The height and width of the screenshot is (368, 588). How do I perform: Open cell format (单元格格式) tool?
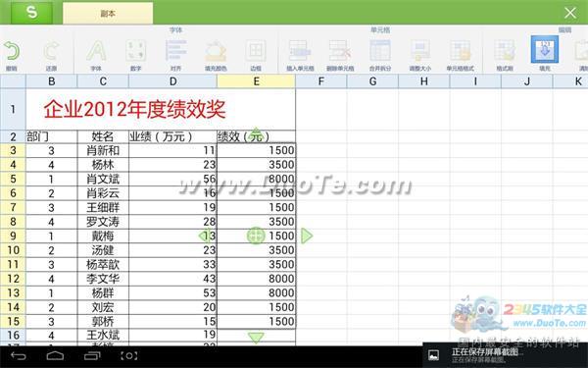[461, 51]
